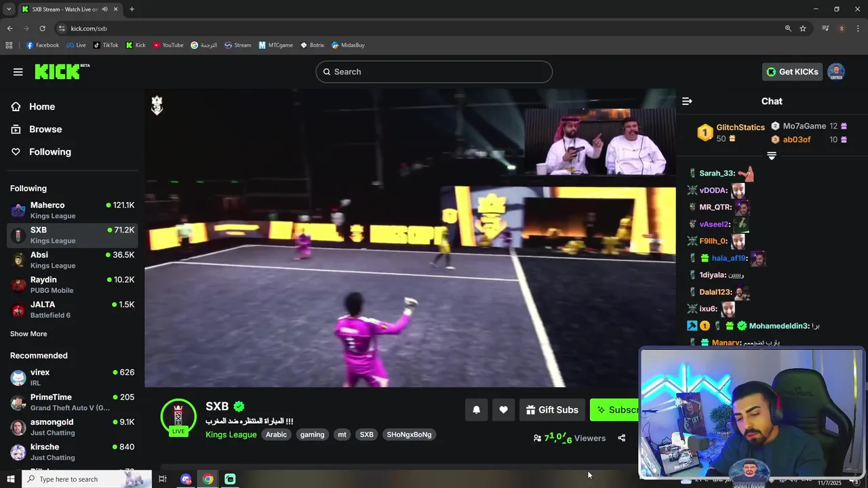Open the Botrix bookmark

pyautogui.click(x=313, y=45)
